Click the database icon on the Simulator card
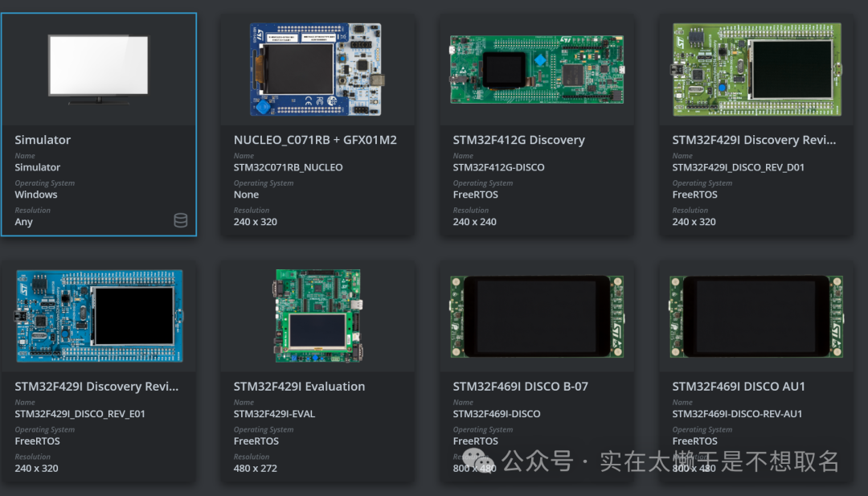The height and width of the screenshot is (496, 868). (x=181, y=220)
